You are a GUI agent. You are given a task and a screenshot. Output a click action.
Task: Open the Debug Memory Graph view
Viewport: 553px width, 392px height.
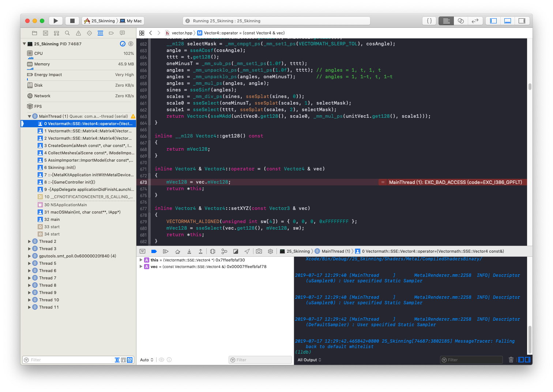pos(224,251)
